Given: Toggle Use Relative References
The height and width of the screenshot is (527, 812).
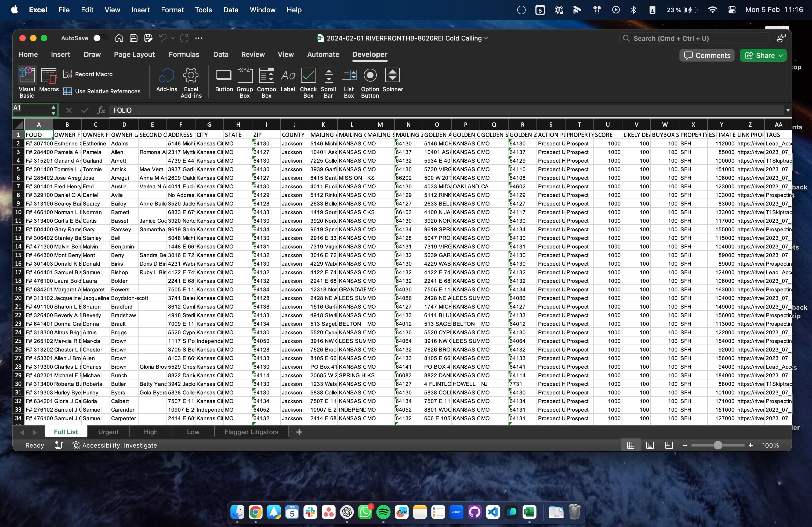Looking at the screenshot, I should click(x=102, y=91).
